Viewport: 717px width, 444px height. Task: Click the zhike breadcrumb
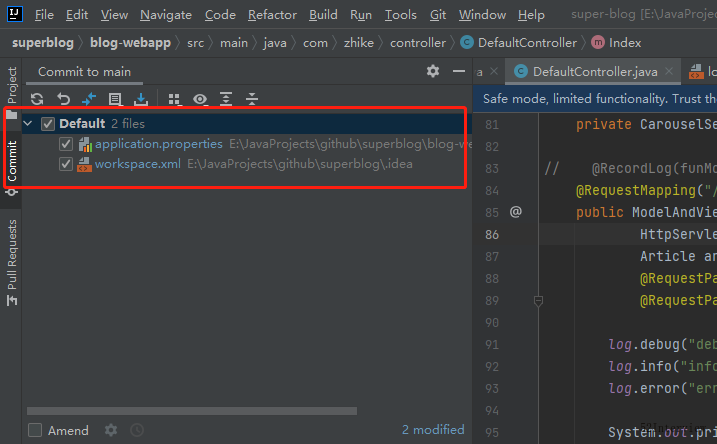(358, 43)
